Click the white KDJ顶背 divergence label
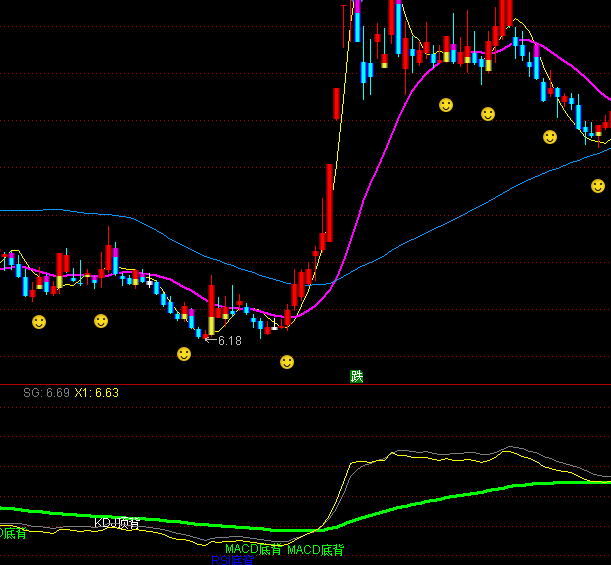The height and width of the screenshot is (565, 611). coord(117,523)
